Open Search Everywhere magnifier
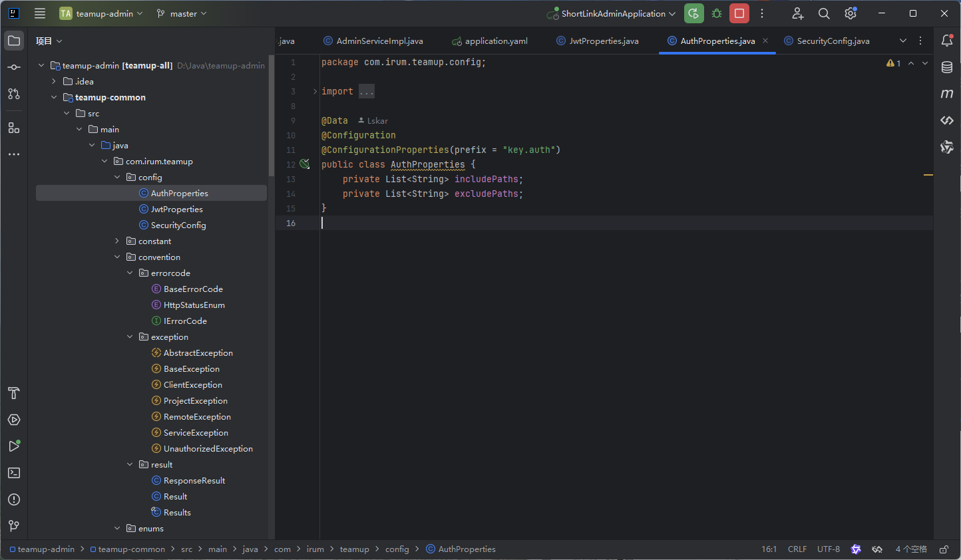Screen dimensions: 961x560 [x=824, y=13]
